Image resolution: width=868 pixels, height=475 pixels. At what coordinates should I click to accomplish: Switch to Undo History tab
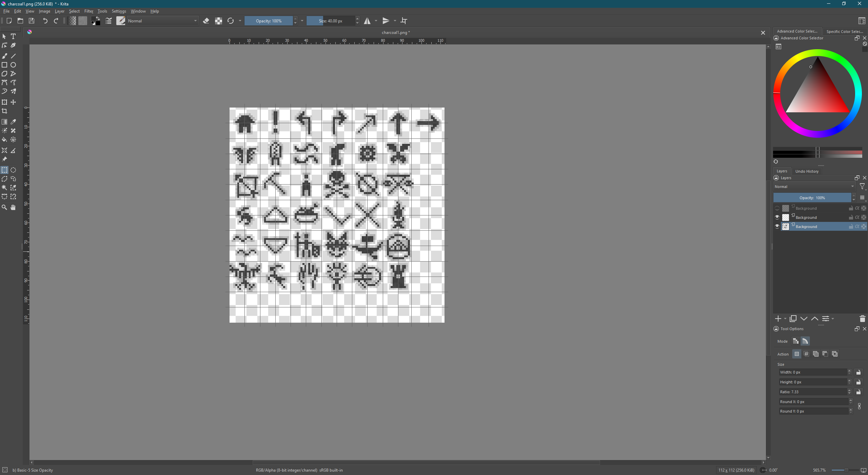(x=807, y=171)
